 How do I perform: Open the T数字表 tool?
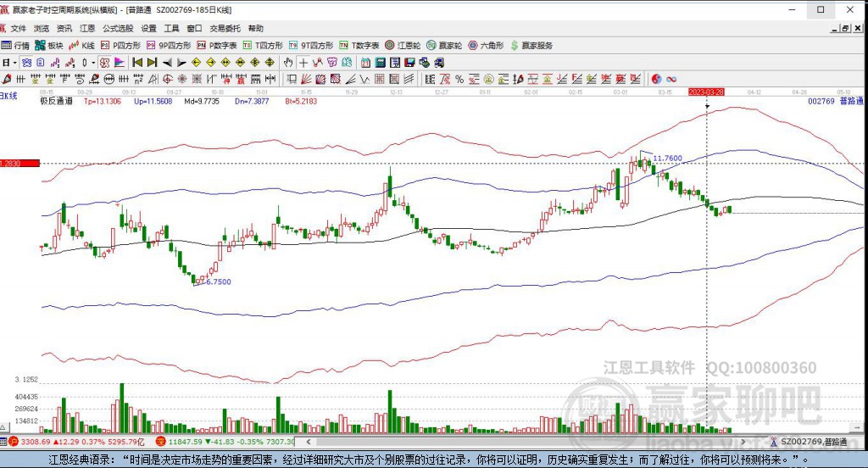(359, 46)
